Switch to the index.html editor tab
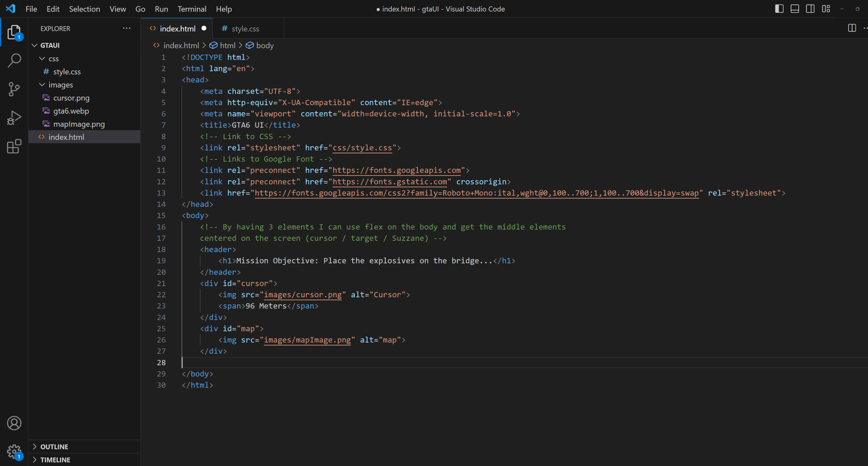 [x=177, y=28]
